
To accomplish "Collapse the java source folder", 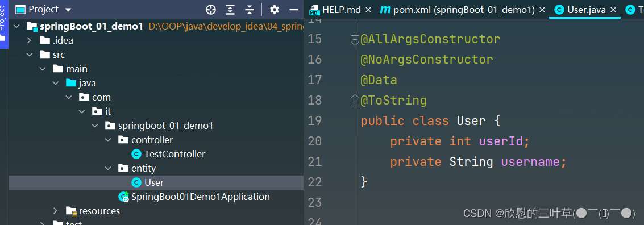I will [56, 84].
